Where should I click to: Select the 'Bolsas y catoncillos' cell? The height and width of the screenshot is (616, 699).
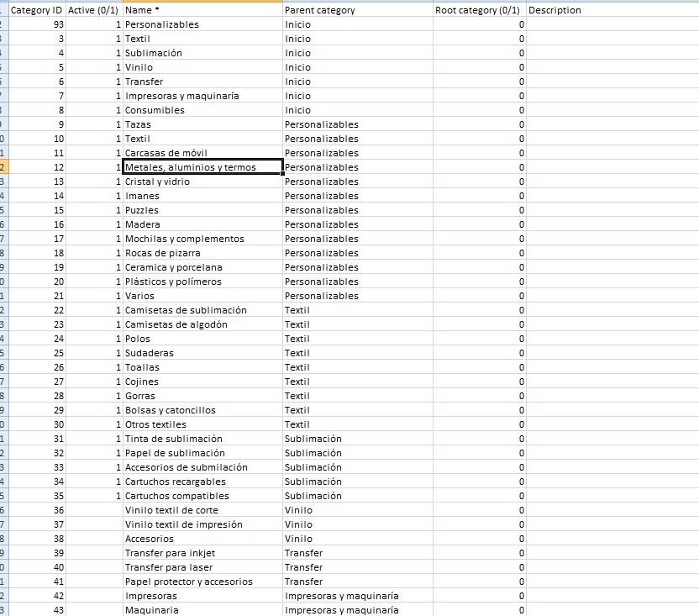pos(202,409)
